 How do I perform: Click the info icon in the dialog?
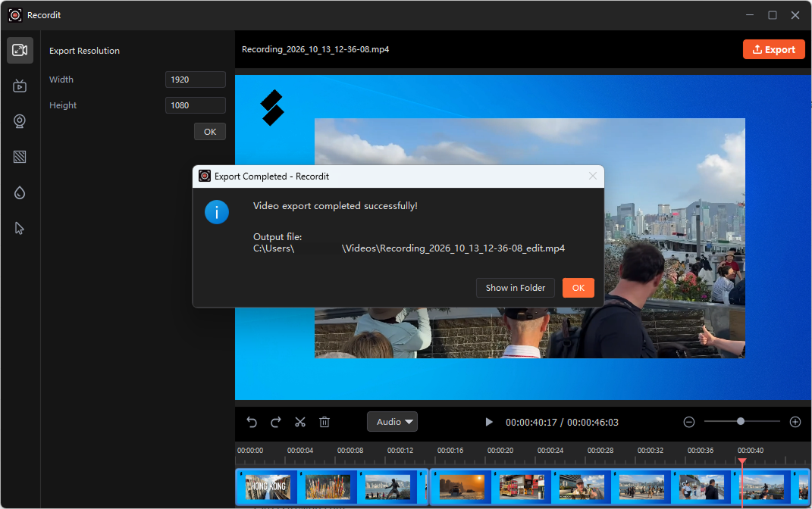pos(217,212)
